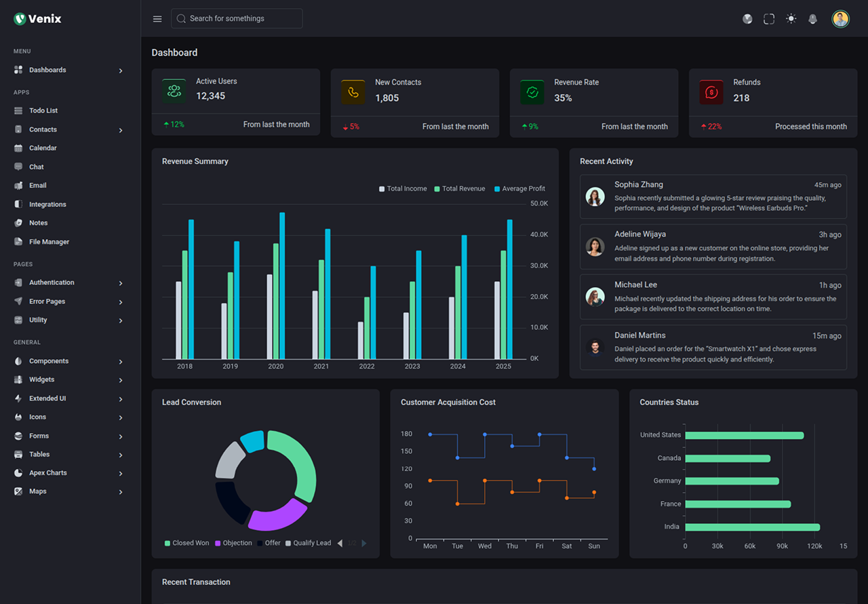This screenshot has height=604, width=868.
Task: Go to next Lead Conversion legend page
Action: point(364,543)
